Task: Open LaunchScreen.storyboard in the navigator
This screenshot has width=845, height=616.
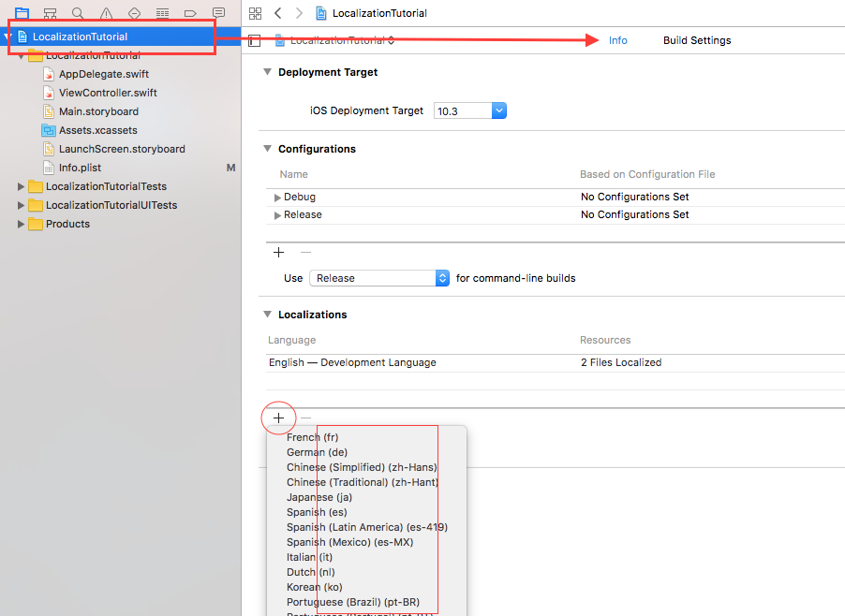Action: point(122,149)
